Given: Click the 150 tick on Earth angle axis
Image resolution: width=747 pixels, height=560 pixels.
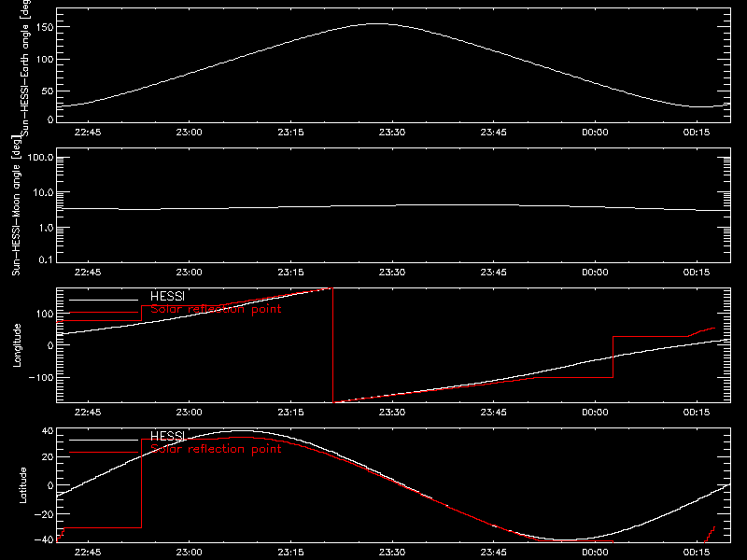Looking at the screenshot, I should tap(44, 27).
